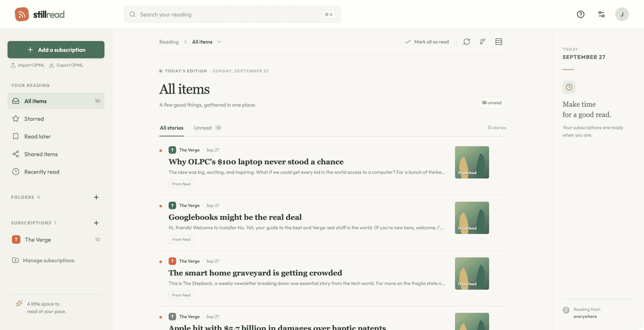Open the help question-mark icon
Viewport: 644px width, 330px height.
pos(580,14)
